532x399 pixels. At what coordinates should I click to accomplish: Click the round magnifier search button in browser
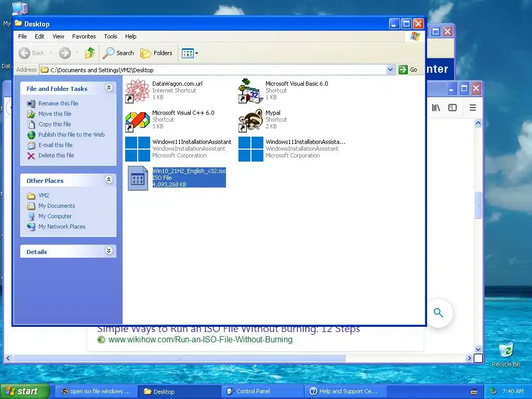click(438, 313)
